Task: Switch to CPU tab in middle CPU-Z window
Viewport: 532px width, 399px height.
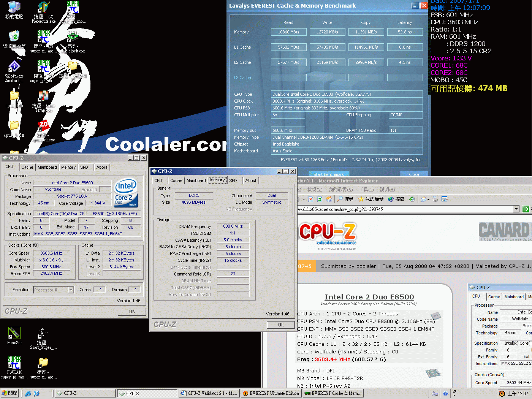Action: tap(158, 180)
